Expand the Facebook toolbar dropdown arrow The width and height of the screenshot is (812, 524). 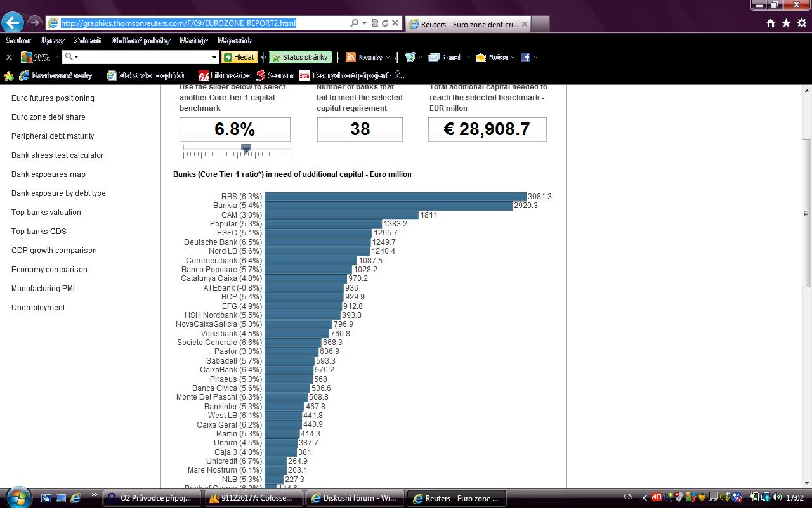tap(535, 57)
